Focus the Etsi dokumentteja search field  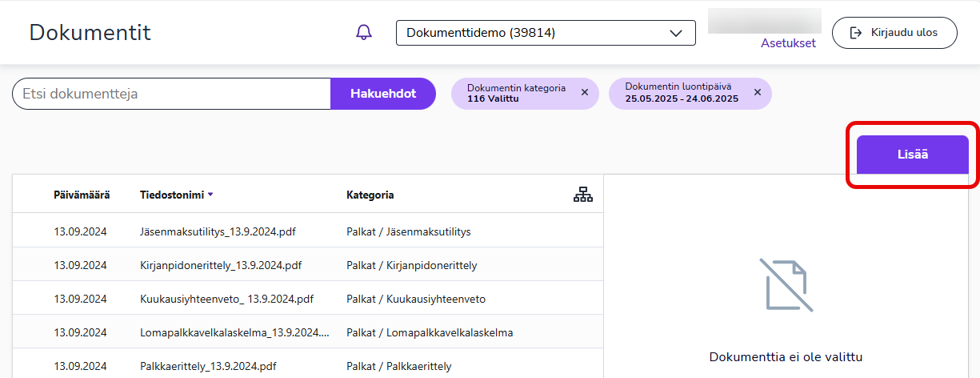pyautogui.click(x=172, y=94)
